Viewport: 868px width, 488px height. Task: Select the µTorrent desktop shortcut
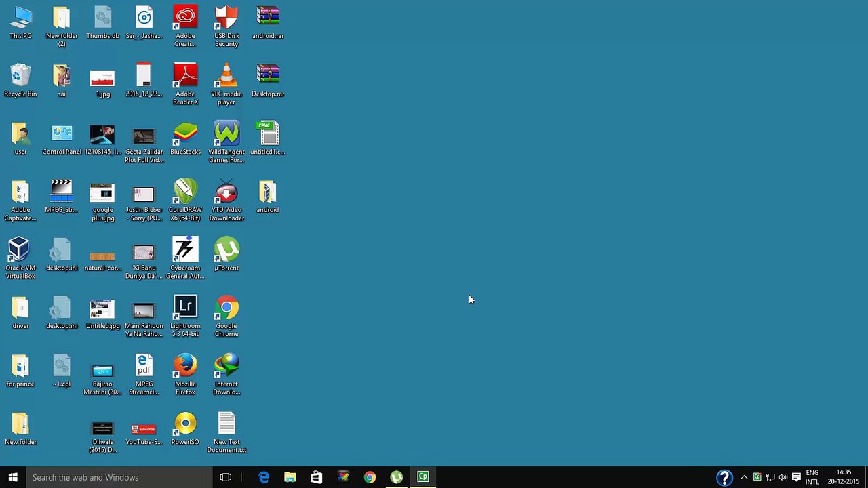[226, 255]
